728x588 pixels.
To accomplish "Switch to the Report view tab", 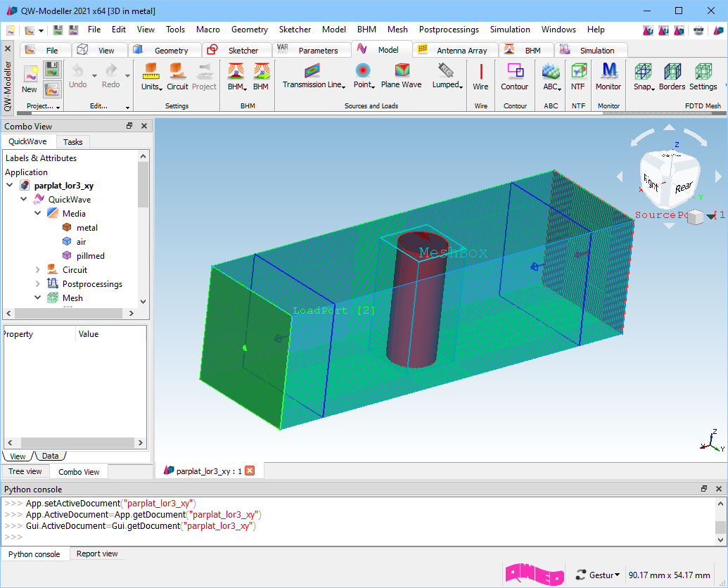I will (97, 554).
